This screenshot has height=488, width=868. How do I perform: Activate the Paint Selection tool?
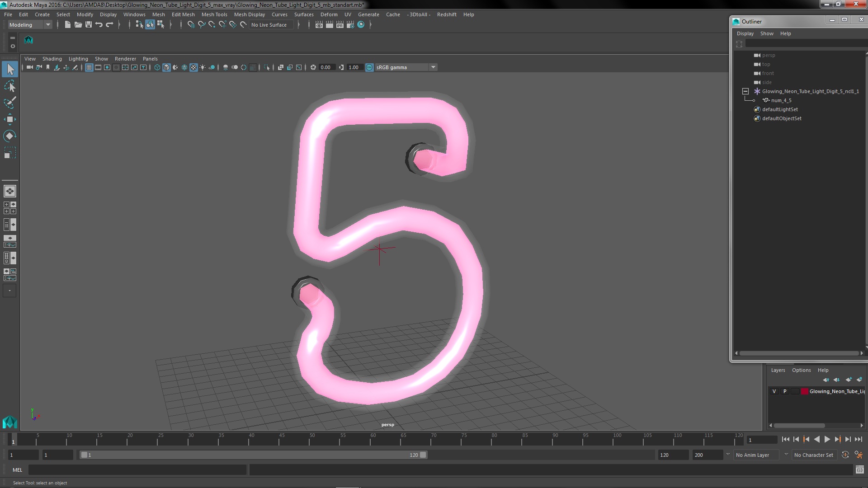(9, 103)
